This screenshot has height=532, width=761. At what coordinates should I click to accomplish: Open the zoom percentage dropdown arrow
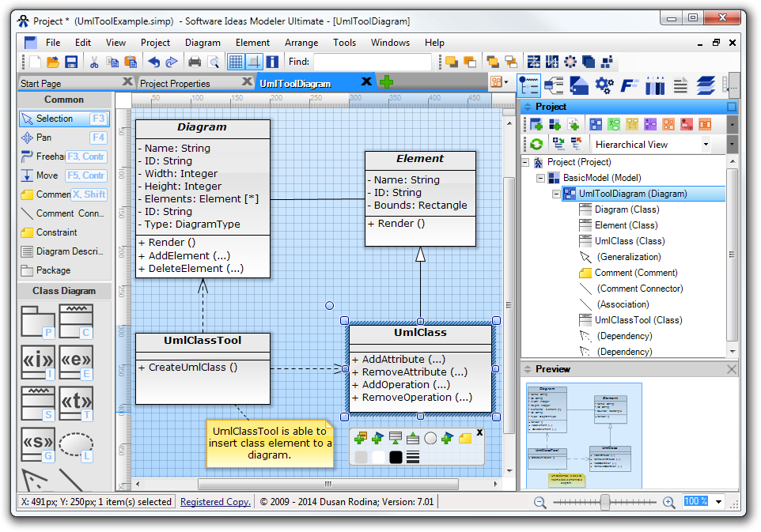(719, 502)
